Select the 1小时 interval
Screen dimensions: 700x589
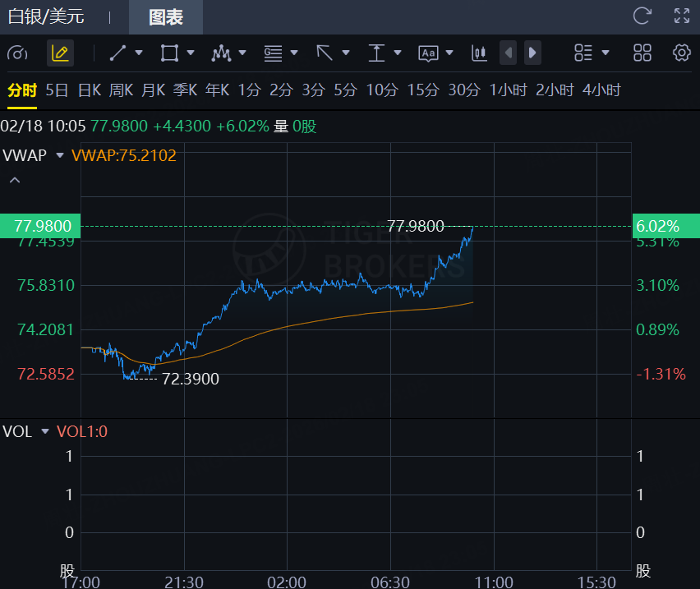point(508,90)
